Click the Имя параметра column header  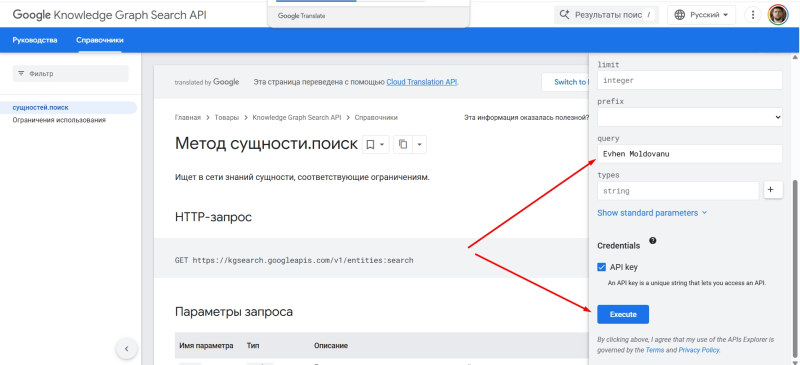[207, 346]
